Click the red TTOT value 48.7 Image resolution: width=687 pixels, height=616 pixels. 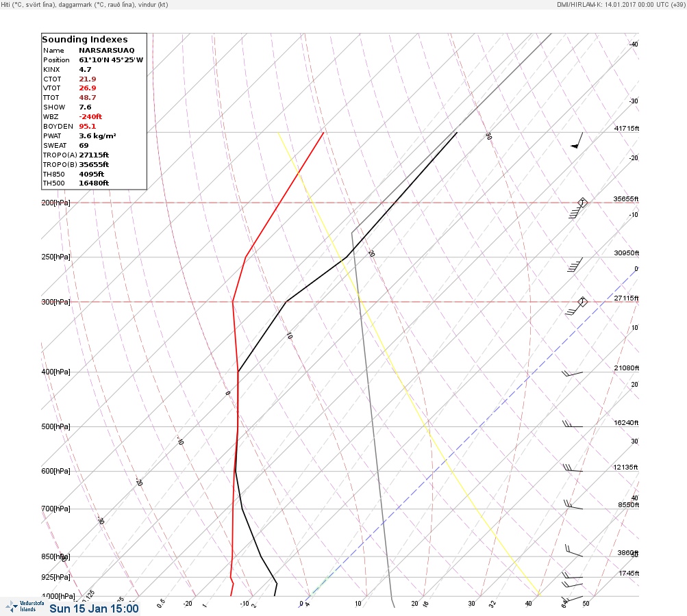87,98
